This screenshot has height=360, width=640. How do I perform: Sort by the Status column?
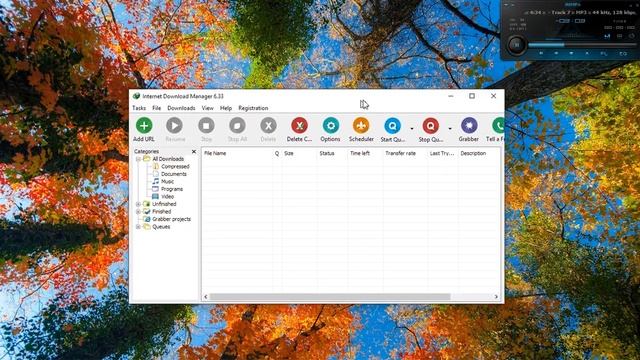point(332,153)
